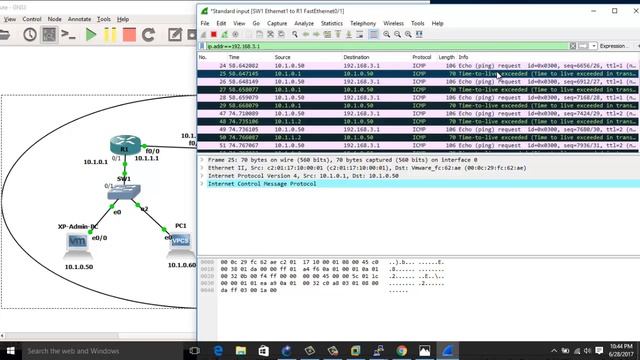Sort packets by the Destination column
This screenshot has height=360, width=640.
click(x=356, y=57)
